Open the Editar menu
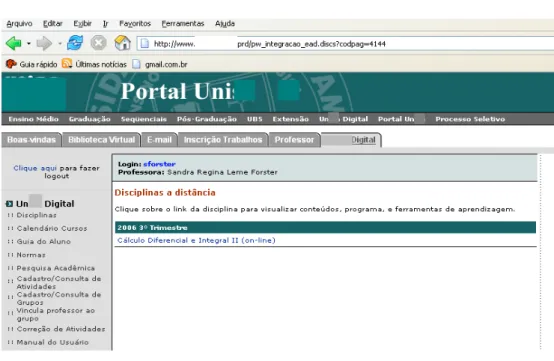Viewport: 554px width, 361px height. 53,24
